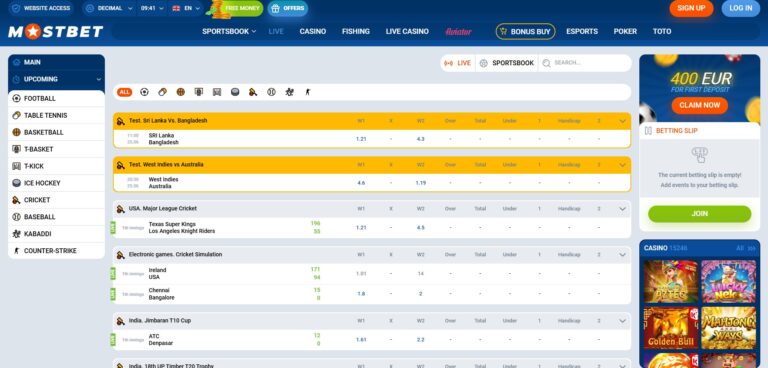Open the Mahjong Ways casino game thumbnail
Viewport: 768px width, 368px height.
728,328
